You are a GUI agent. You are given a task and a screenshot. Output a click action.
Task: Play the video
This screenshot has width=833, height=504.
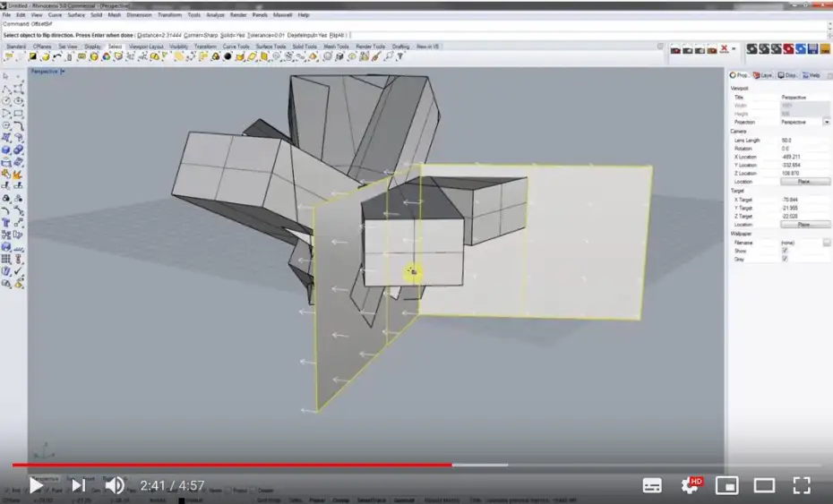(36, 485)
